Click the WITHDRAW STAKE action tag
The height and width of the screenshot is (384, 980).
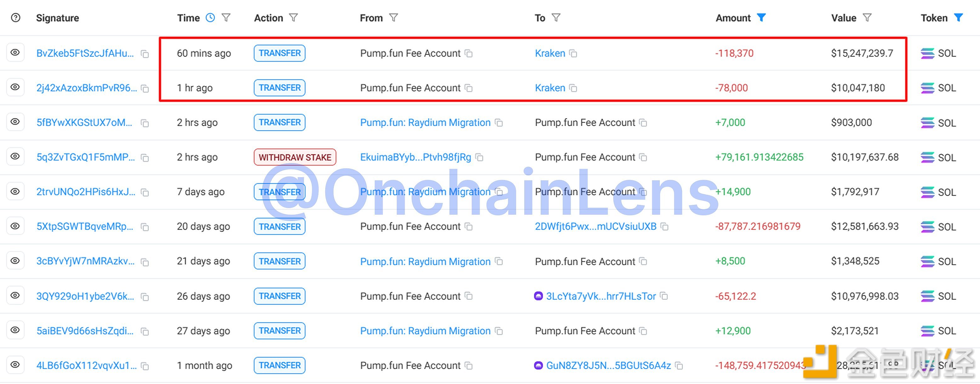tap(295, 157)
